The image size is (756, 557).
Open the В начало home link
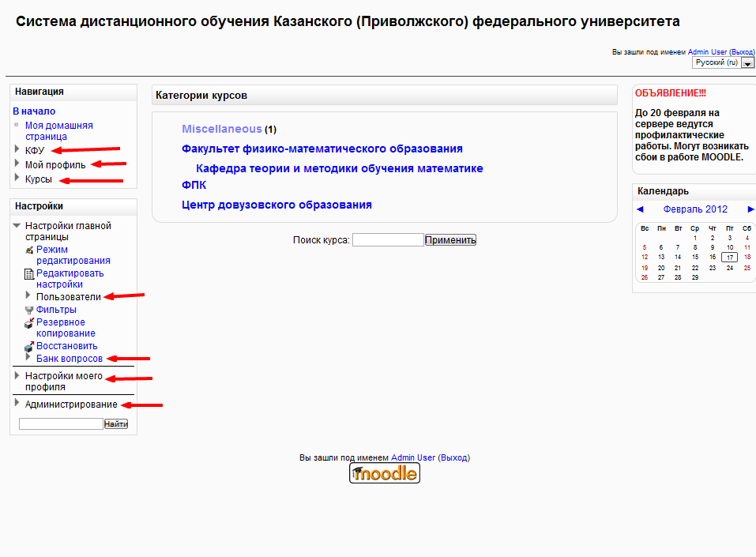point(34,111)
